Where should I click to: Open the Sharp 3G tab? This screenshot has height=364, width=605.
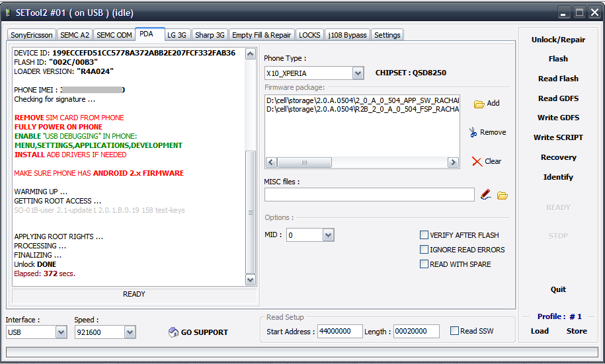coord(210,35)
